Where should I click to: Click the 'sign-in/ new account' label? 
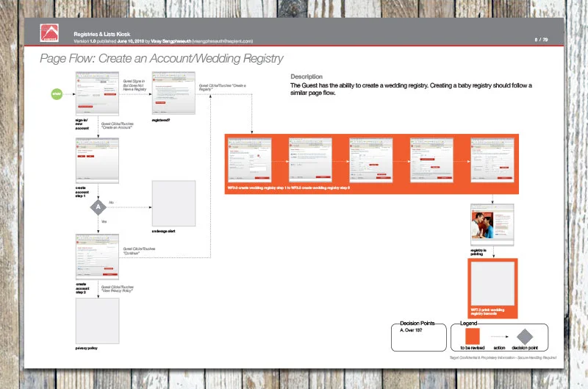coord(82,124)
